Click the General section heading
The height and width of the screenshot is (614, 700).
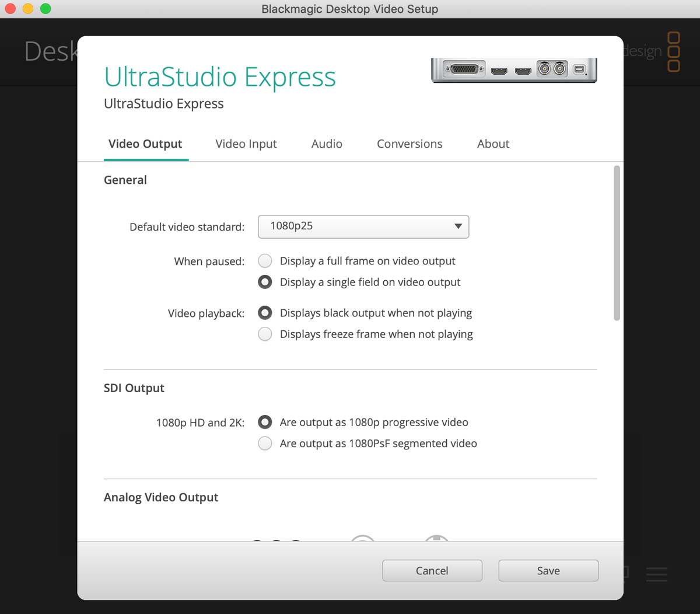(x=125, y=180)
